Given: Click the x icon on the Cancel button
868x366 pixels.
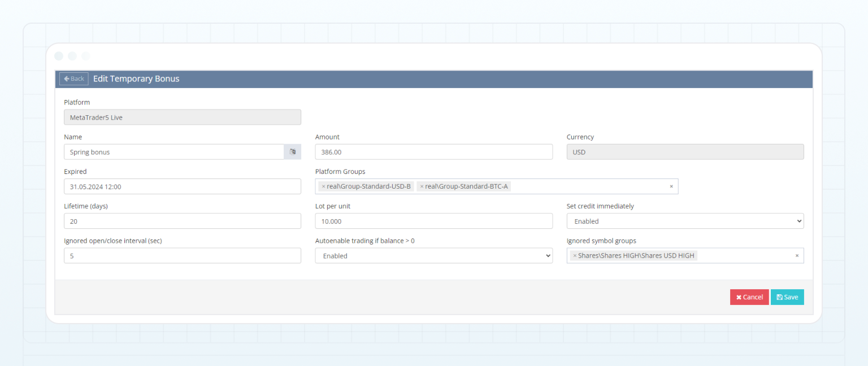Looking at the screenshot, I should [739, 297].
